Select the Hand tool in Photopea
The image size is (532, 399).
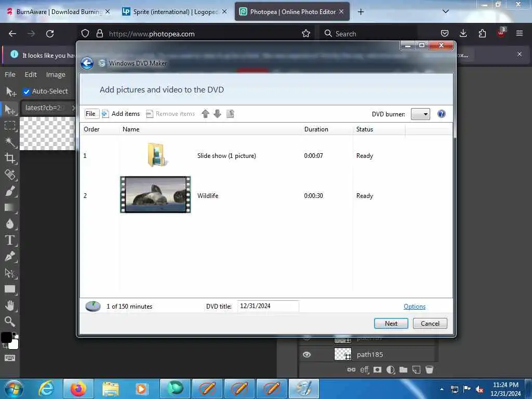point(10,305)
